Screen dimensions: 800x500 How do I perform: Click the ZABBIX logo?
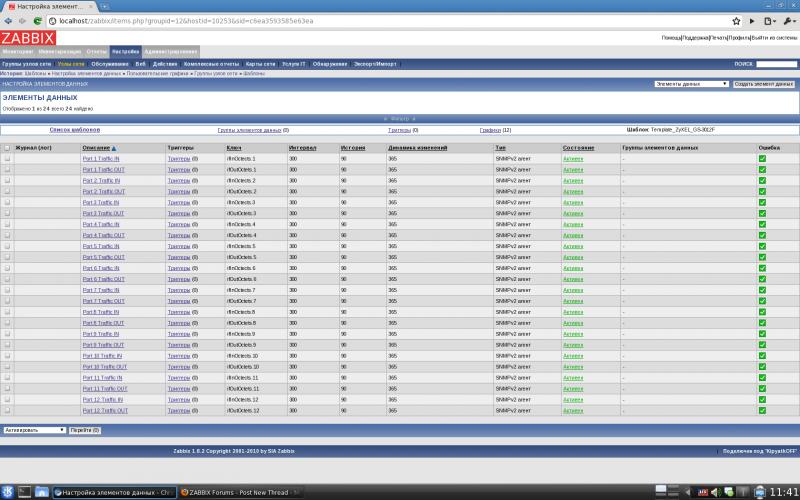point(28,38)
